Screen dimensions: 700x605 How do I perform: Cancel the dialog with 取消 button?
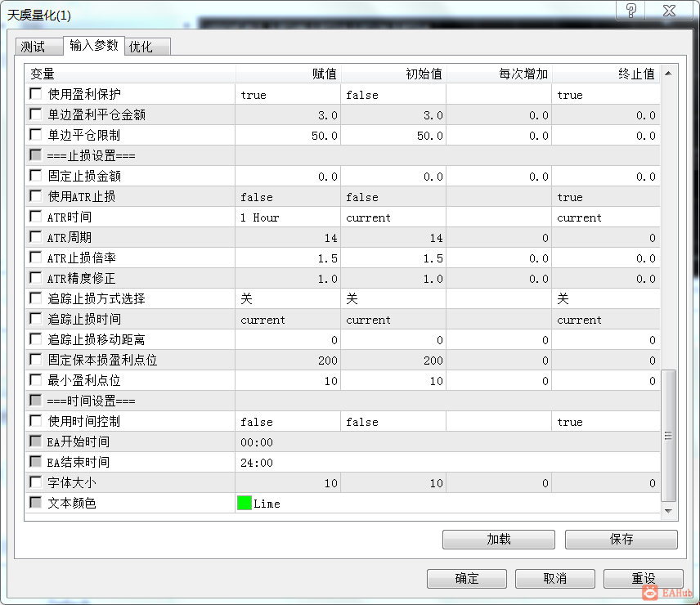click(555, 579)
